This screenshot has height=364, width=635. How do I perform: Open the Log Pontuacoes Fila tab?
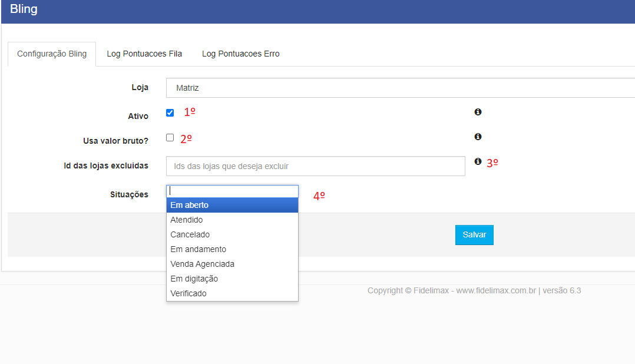pyautogui.click(x=144, y=54)
